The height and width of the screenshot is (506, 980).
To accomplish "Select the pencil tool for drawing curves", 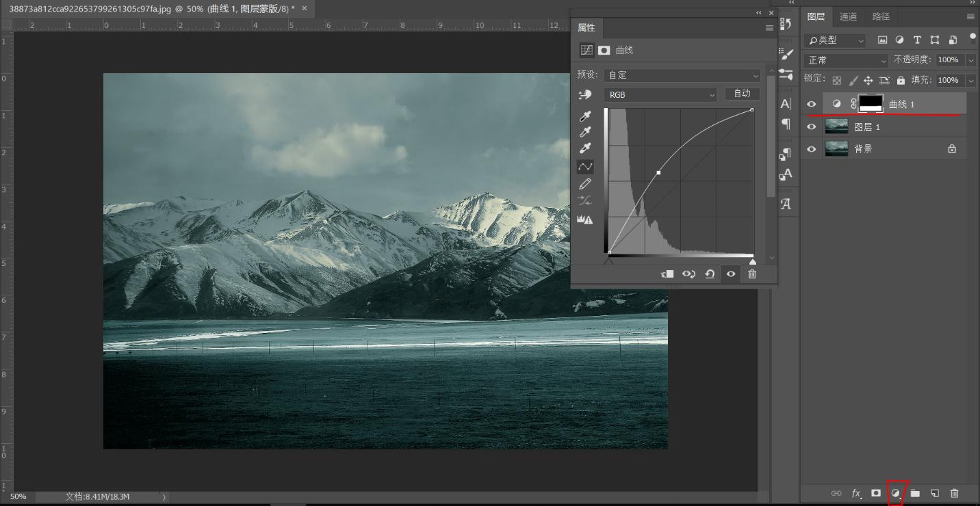I will click(585, 183).
